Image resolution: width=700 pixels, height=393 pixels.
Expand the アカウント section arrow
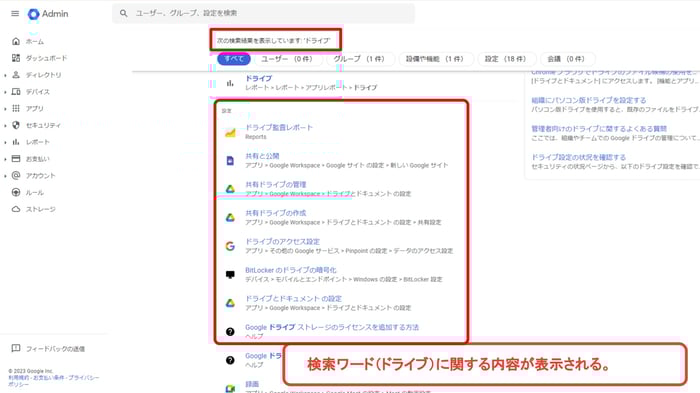point(5,176)
